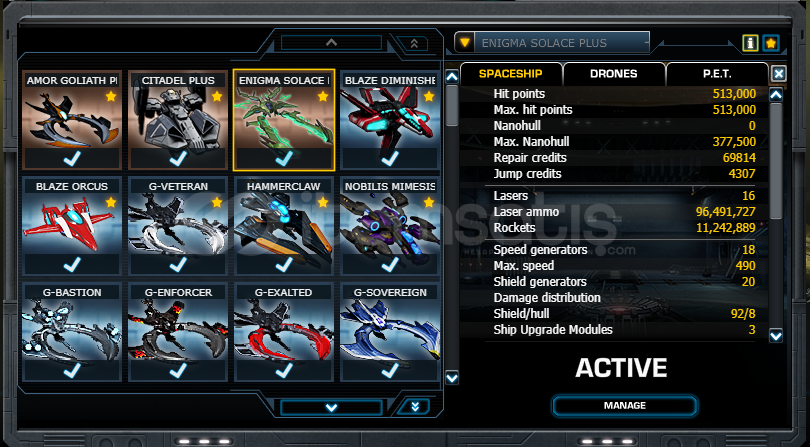This screenshot has width=810, height=447.
Task: Toggle the star on Blaze Orcus ship
Action: 111,202
